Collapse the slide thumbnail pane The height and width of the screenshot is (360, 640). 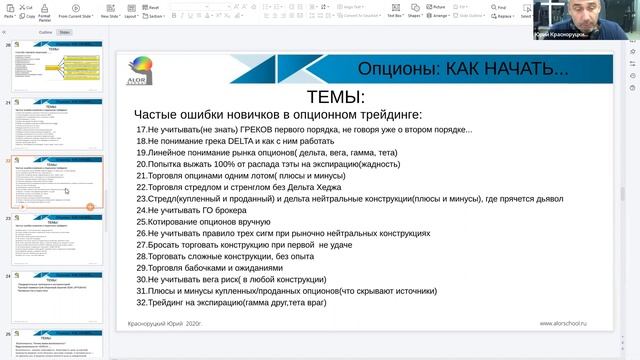(4, 32)
